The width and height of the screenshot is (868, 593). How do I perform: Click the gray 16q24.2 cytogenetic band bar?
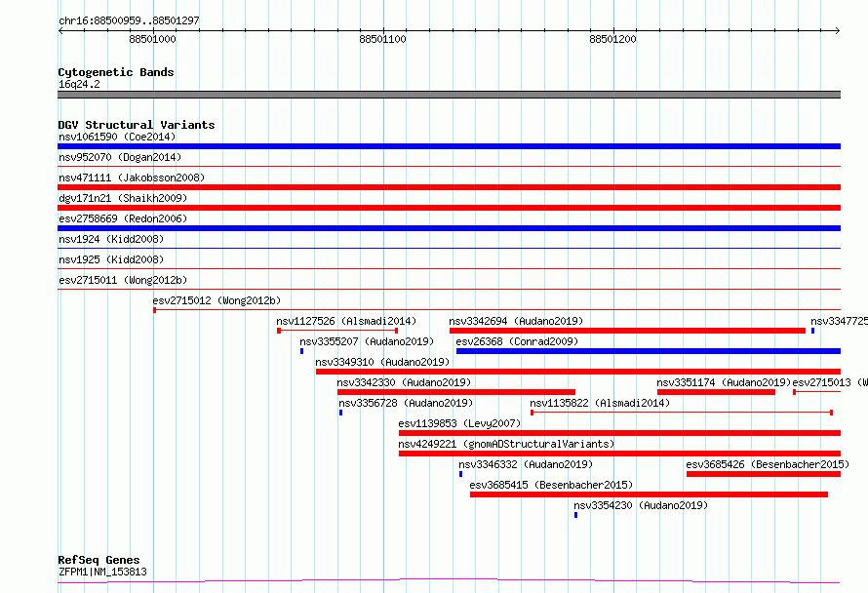pos(449,95)
